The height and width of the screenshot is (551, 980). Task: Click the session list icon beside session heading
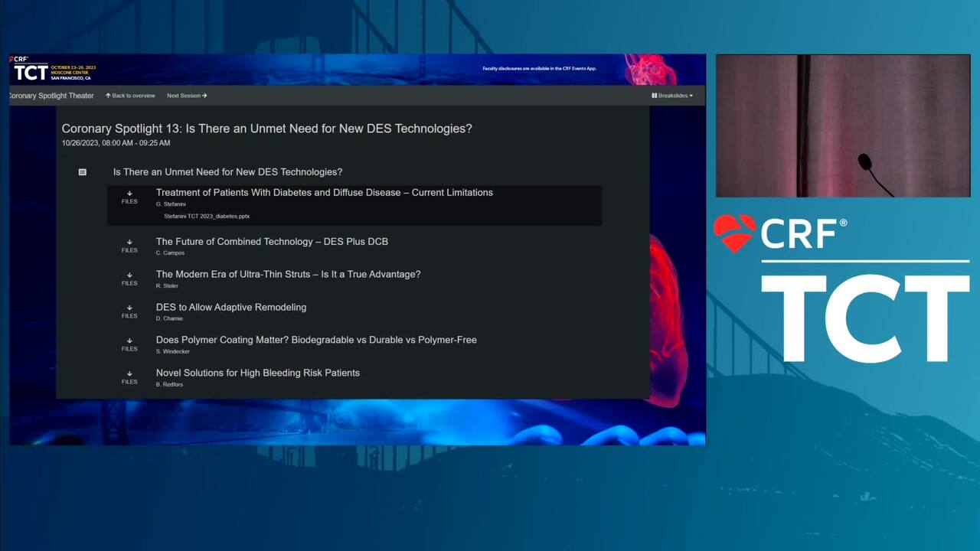[x=83, y=172]
